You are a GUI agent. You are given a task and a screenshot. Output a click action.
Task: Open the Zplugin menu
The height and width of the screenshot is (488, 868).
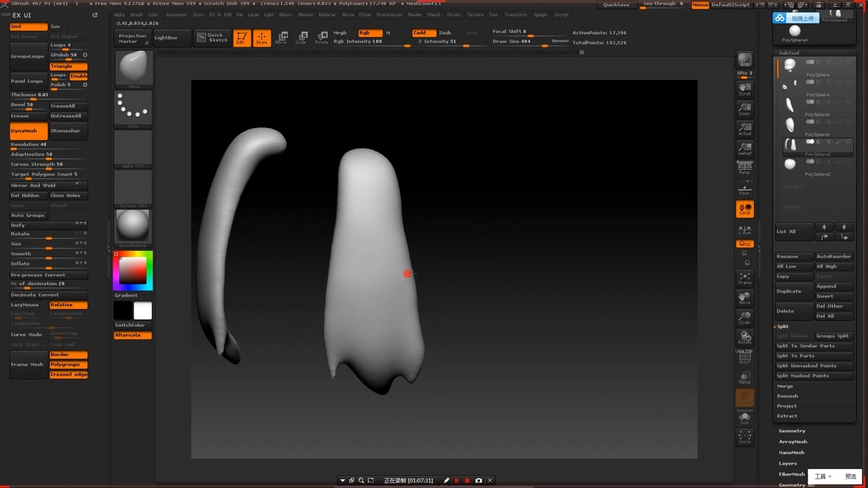point(540,14)
